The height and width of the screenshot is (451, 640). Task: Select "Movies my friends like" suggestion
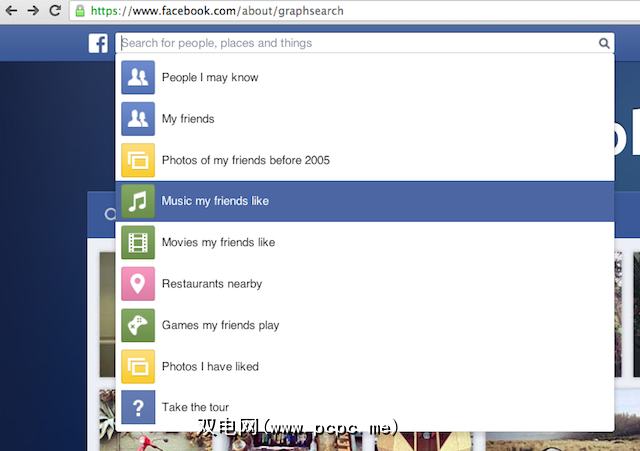click(365, 242)
